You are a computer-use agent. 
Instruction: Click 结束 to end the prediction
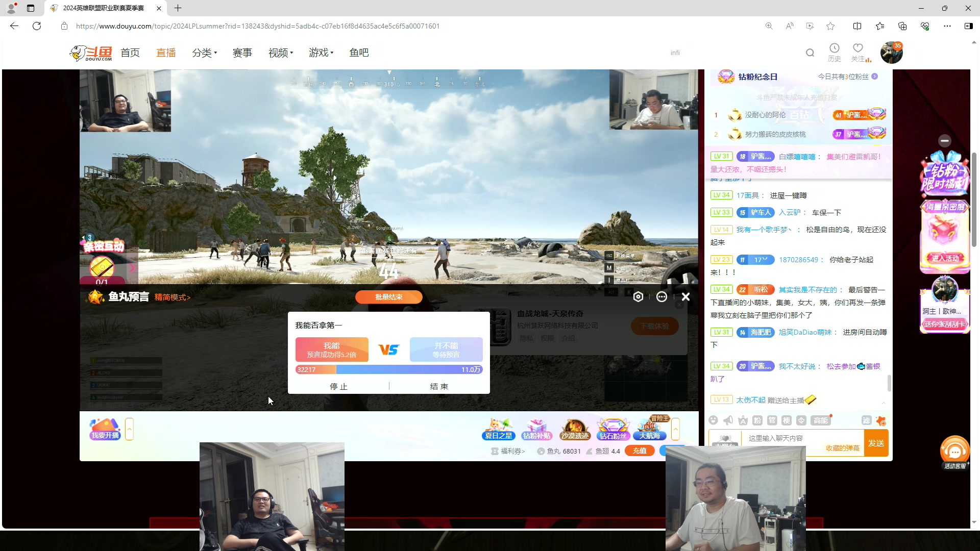[x=439, y=386]
